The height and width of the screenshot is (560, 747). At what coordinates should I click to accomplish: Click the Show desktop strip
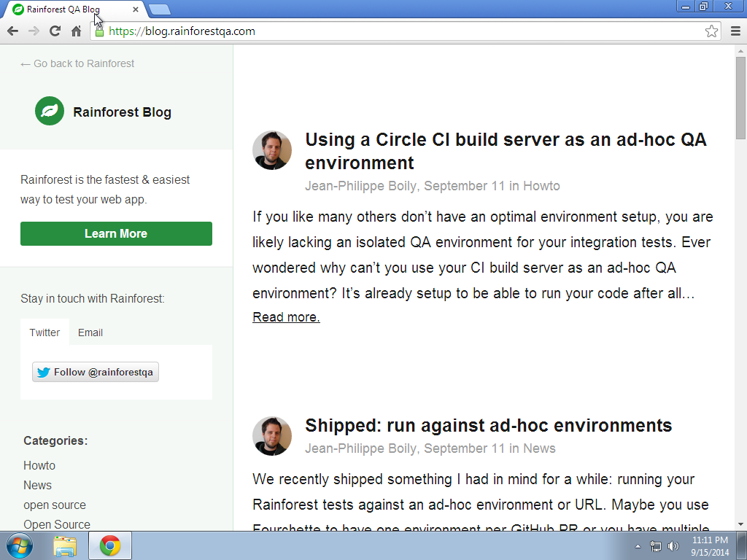(x=742, y=545)
